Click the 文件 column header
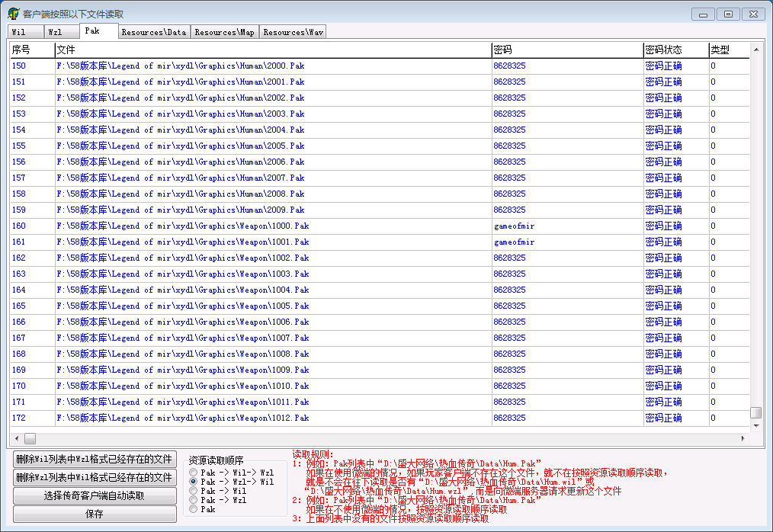The width and height of the screenshot is (773, 532). tap(273, 50)
